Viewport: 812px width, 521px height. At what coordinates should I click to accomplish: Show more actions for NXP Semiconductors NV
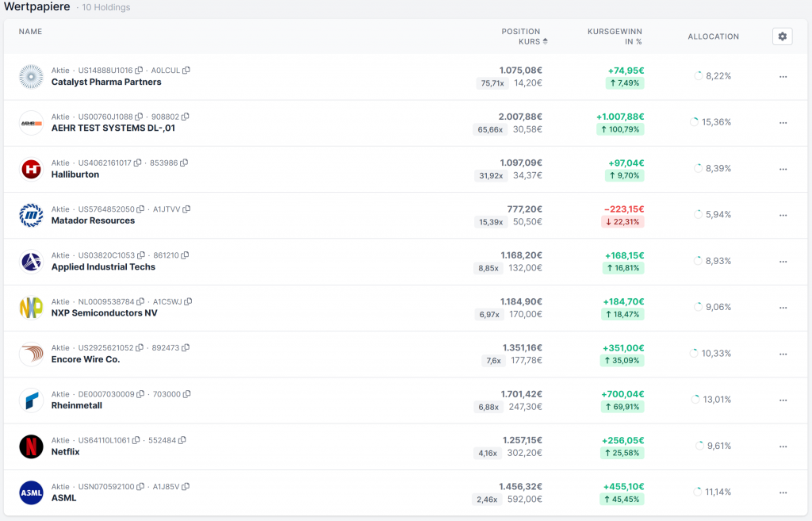(783, 308)
